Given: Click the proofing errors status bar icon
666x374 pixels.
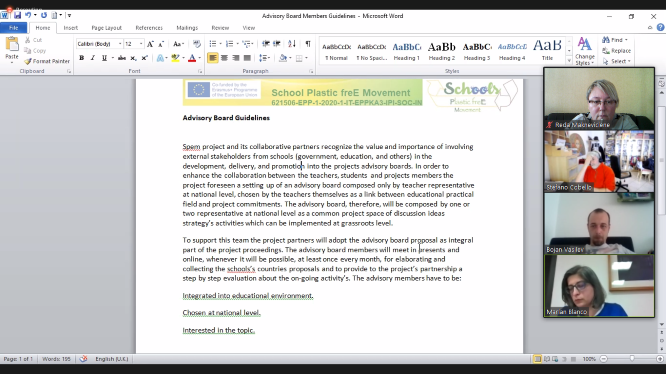Looking at the screenshot, I should (x=83, y=359).
